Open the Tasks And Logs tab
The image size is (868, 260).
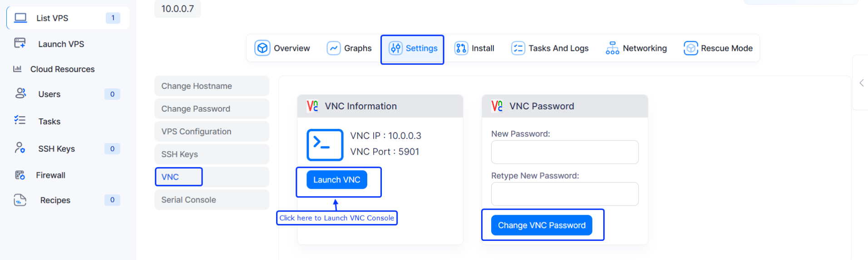(x=550, y=48)
